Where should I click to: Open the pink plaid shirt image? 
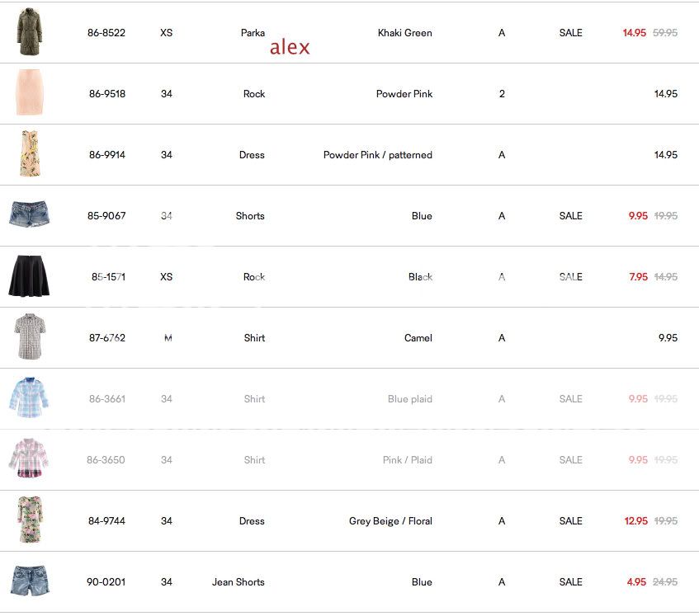point(29,459)
